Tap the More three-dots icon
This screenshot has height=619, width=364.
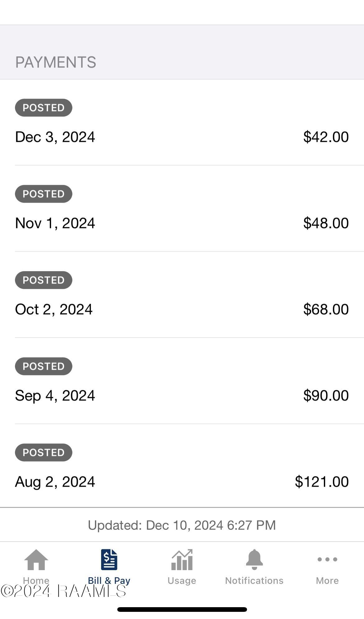(x=327, y=560)
